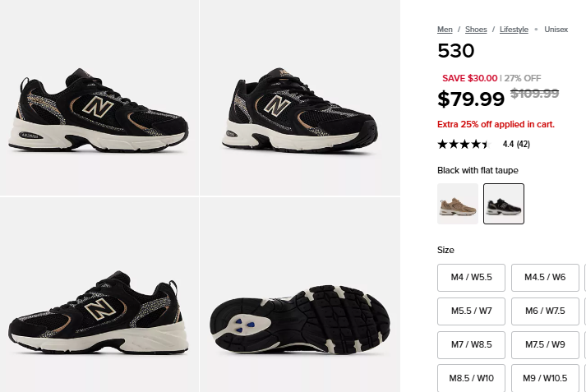The image size is (586, 392).
Task: Pick size M6 / W7.5
Action: [x=545, y=311]
